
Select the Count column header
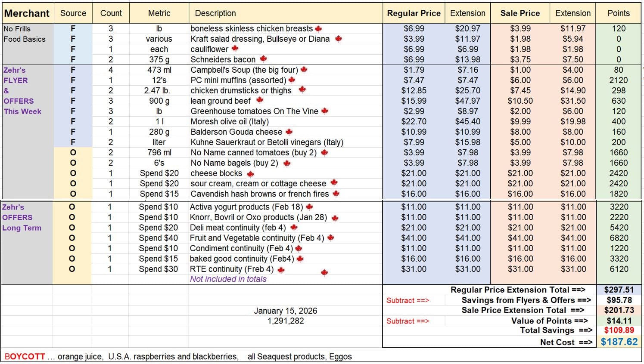[x=111, y=13]
